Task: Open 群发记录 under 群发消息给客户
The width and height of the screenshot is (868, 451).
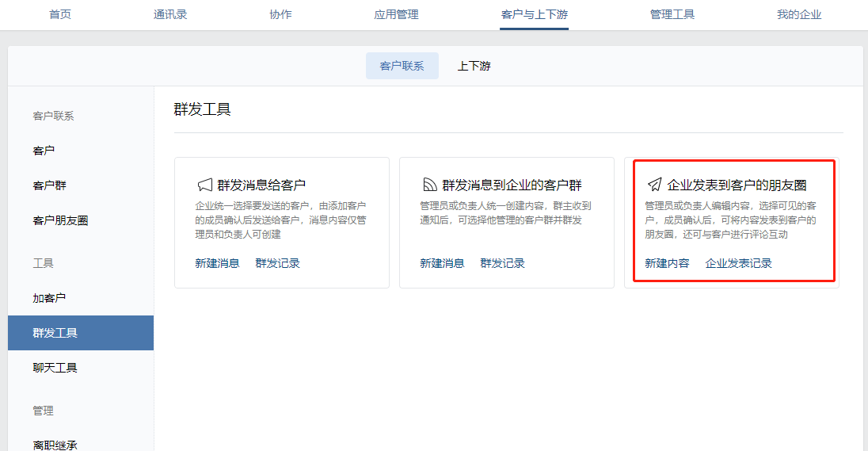Action: (x=277, y=263)
